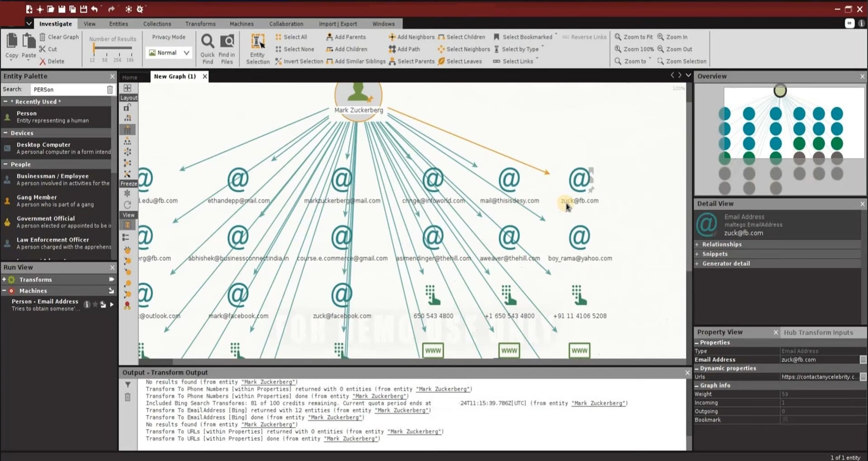Open "Mark Zuckerberg" link in first output line
Screen dimensions: 868x461
(269, 382)
